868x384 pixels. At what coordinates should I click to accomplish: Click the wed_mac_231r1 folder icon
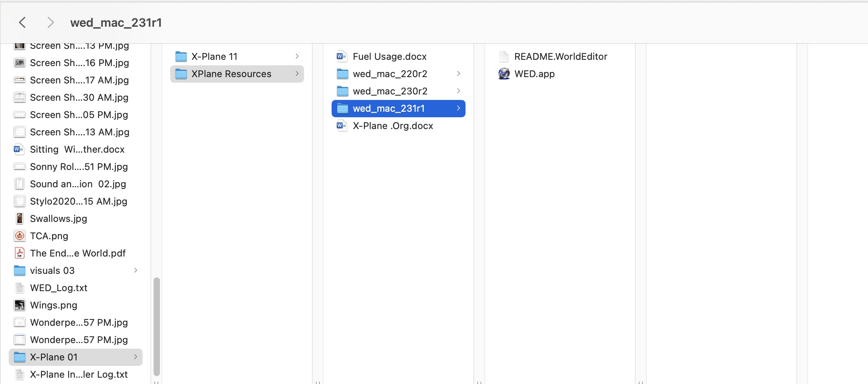coord(343,108)
